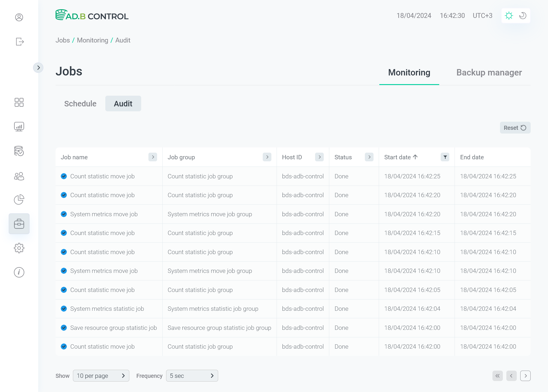The width and height of the screenshot is (548, 392).
Task: Open the database management icon
Action: [x=19, y=151]
